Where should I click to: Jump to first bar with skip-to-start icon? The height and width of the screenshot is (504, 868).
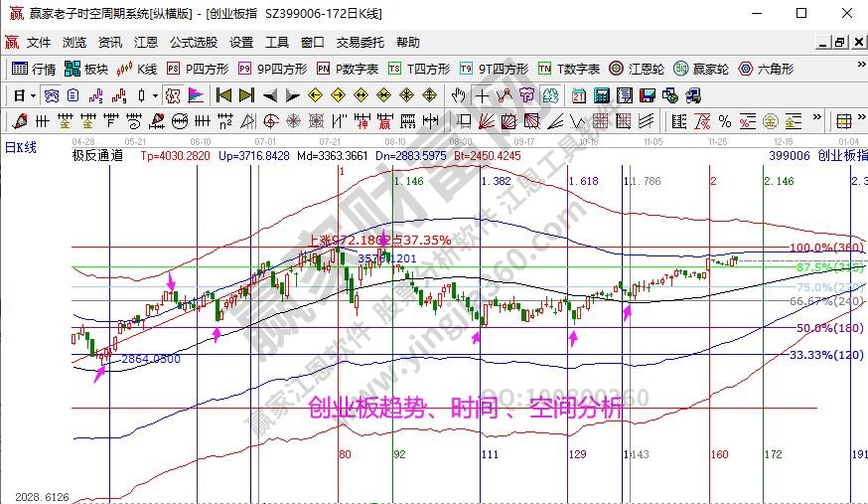(x=223, y=95)
